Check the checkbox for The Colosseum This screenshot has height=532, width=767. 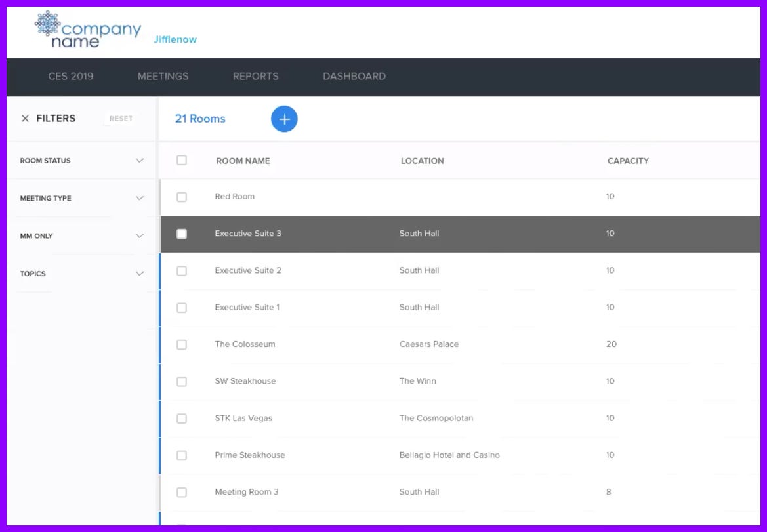pyautogui.click(x=182, y=344)
